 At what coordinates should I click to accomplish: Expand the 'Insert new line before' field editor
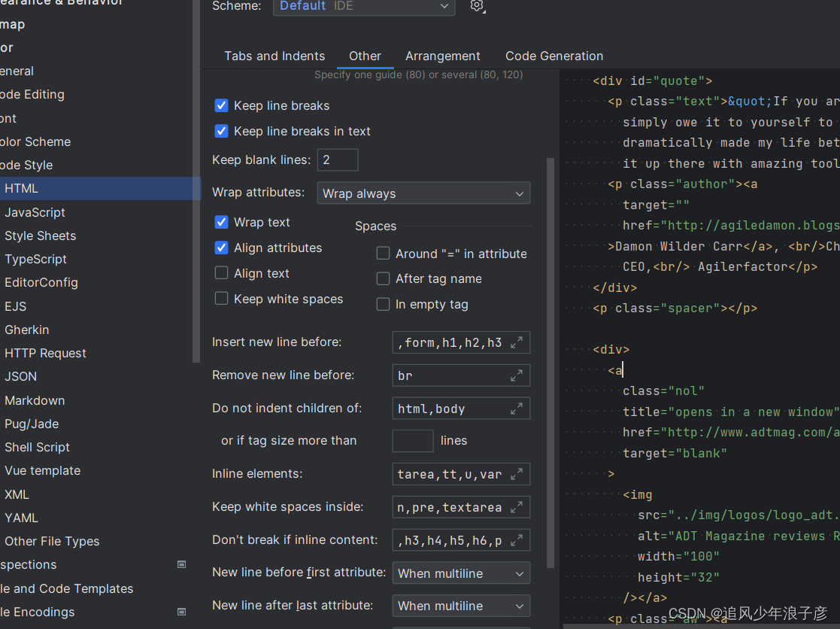pos(517,342)
